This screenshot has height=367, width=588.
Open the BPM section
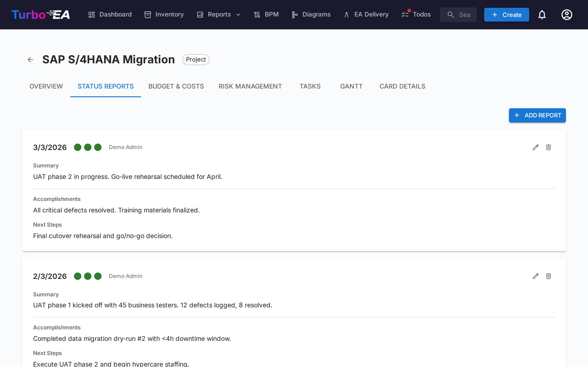[266, 14]
